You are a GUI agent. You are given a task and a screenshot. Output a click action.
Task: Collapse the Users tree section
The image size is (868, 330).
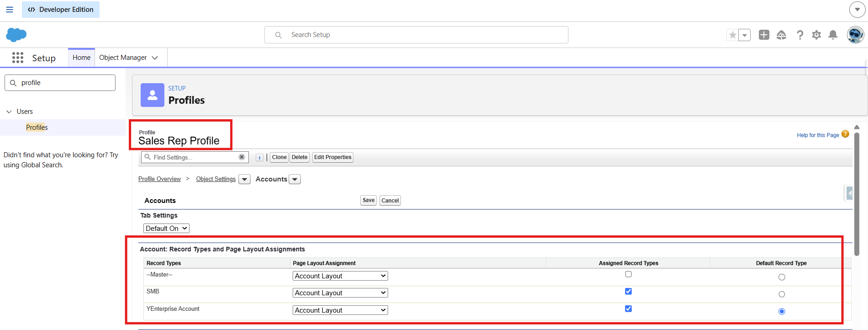point(9,112)
